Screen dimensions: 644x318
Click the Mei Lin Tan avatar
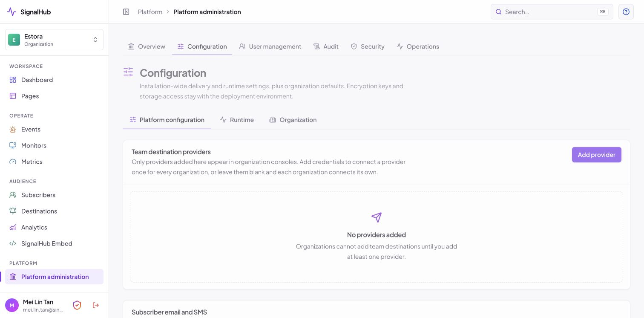[12, 305]
